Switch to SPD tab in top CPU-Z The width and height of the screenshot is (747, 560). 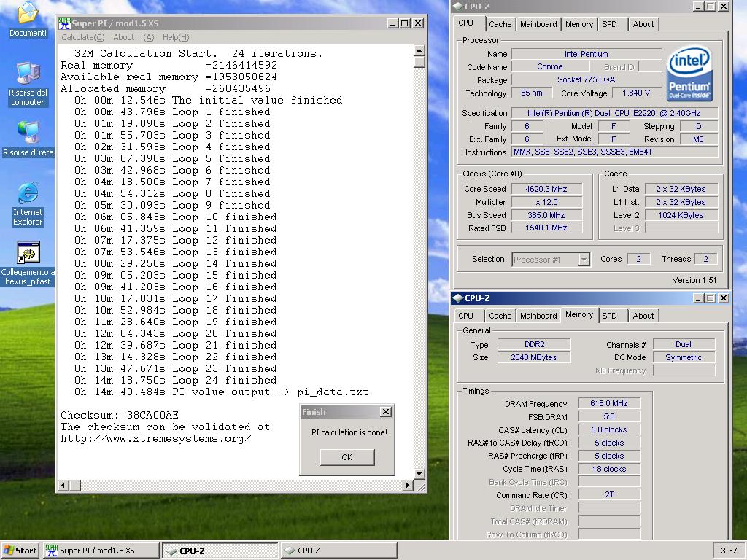point(609,24)
